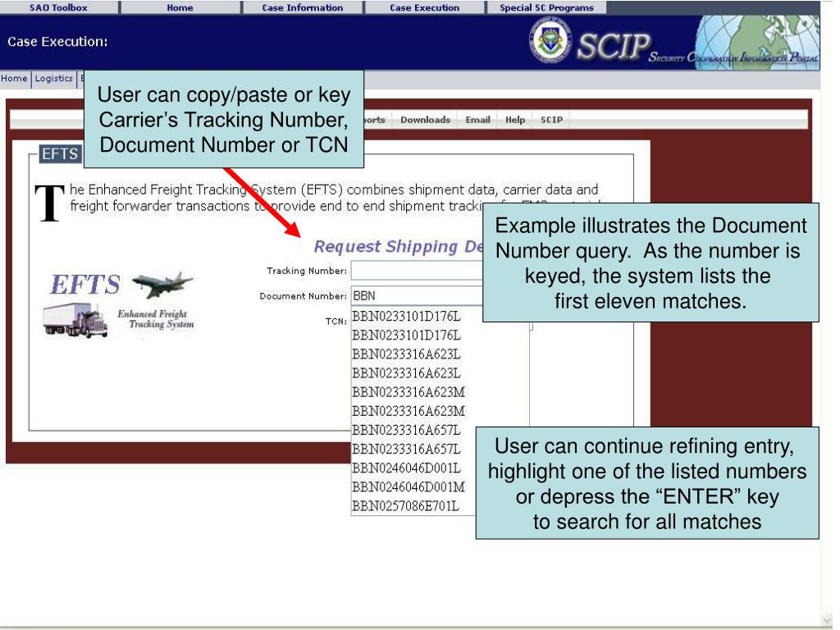The image size is (840, 630).
Task: Open the Logistics sub-navigation link
Action: 53,78
